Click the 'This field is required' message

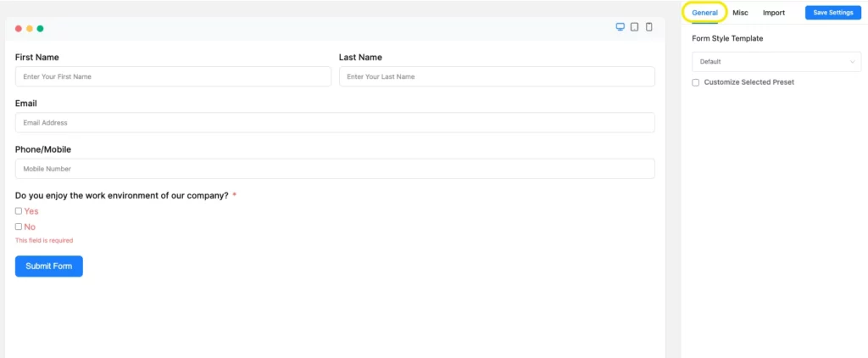(x=44, y=241)
